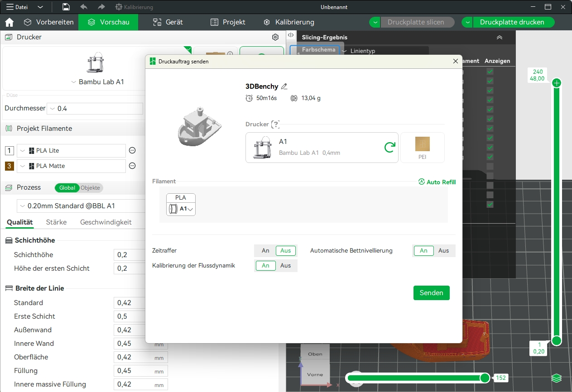Open printer settings gear in Drucker panel
The height and width of the screenshot is (392, 572).
pyautogui.click(x=275, y=37)
